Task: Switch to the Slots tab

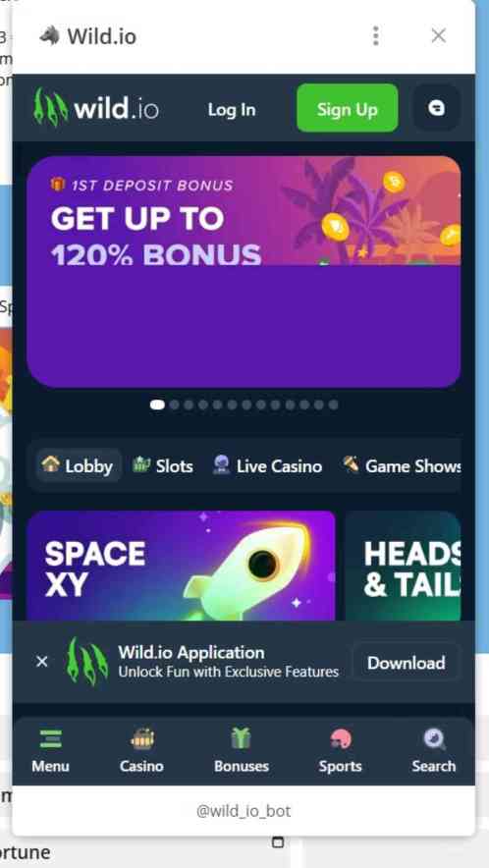Action: pos(163,465)
